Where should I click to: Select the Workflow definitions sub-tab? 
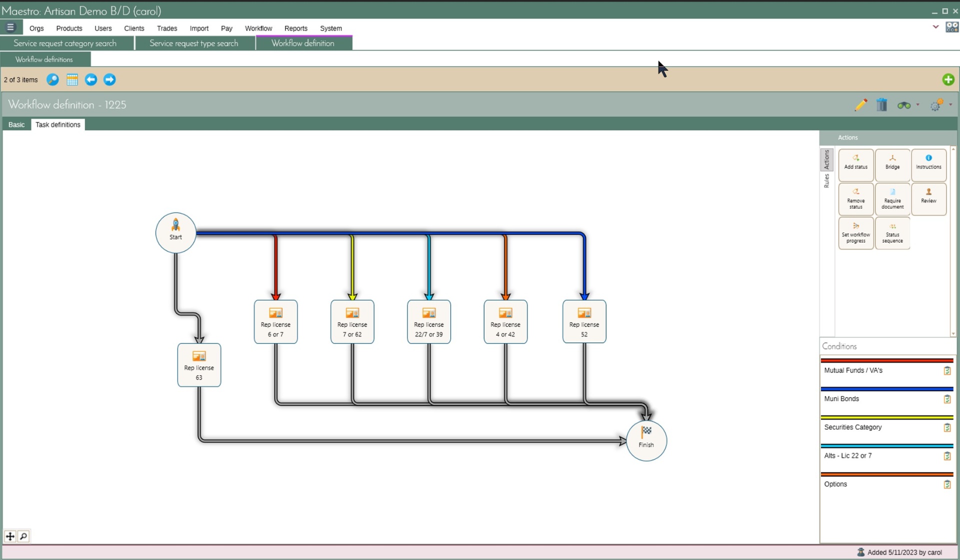[x=45, y=59]
